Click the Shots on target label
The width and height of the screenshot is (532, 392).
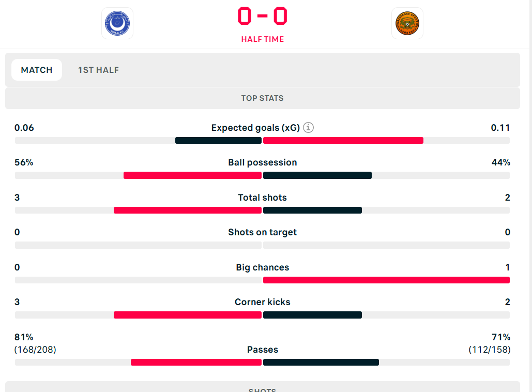tap(262, 232)
